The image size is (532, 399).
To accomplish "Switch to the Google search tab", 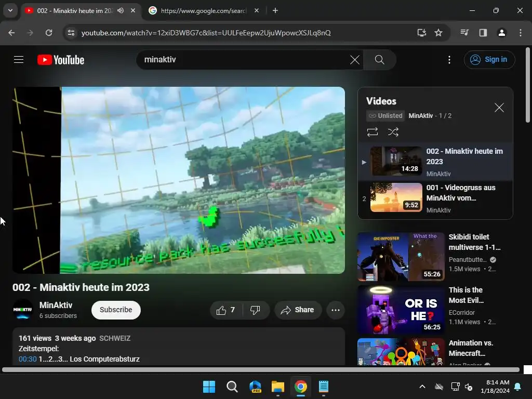I will click(x=203, y=11).
